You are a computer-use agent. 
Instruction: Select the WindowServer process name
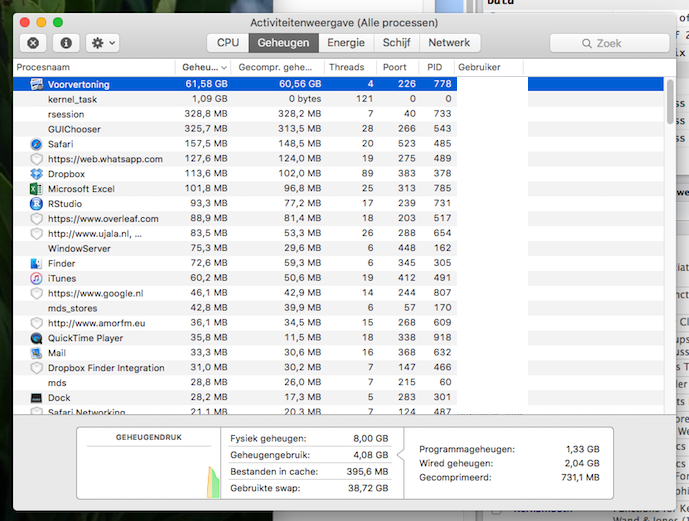(x=79, y=249)
